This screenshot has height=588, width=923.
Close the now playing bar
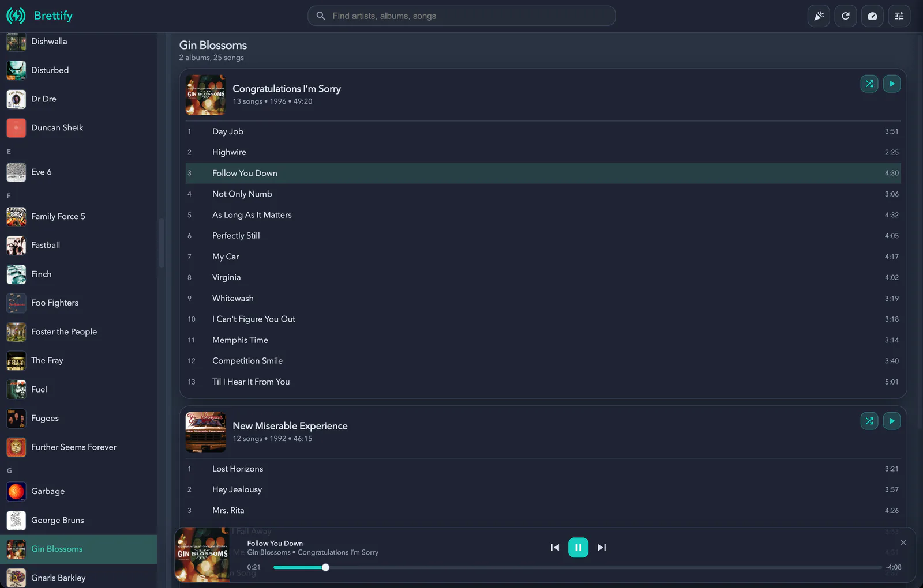pos(903,542)
